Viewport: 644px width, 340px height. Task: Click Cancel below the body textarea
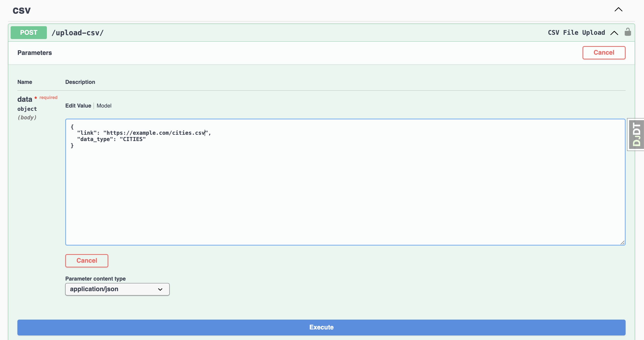(87, 261)
